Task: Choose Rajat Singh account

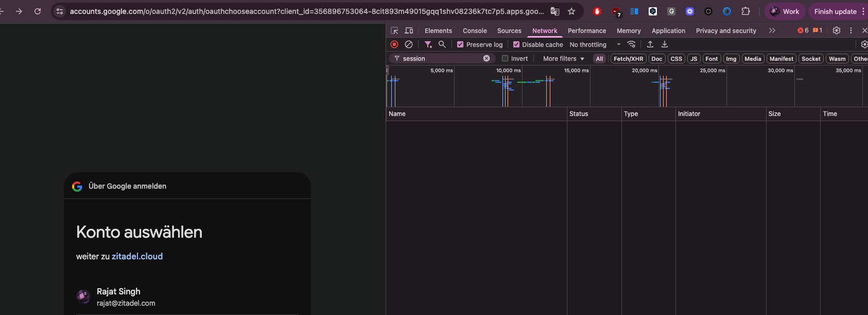Action: 187,297
